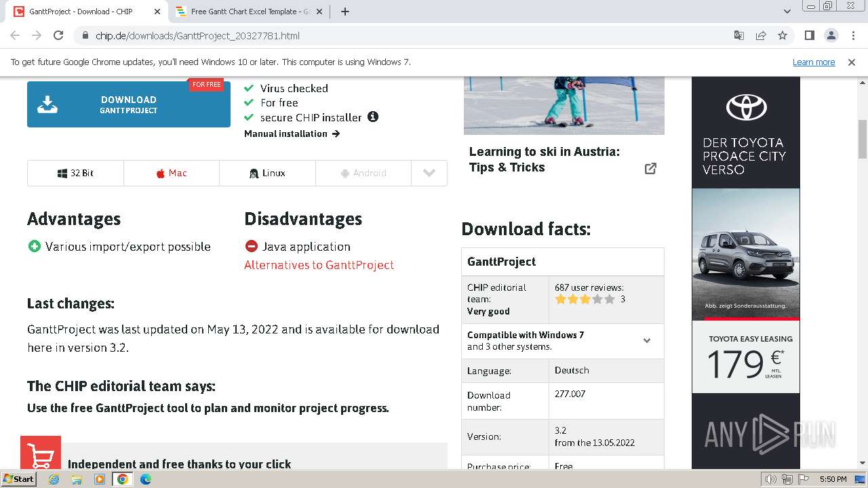Click the user reviews star rating

(585, 299)
